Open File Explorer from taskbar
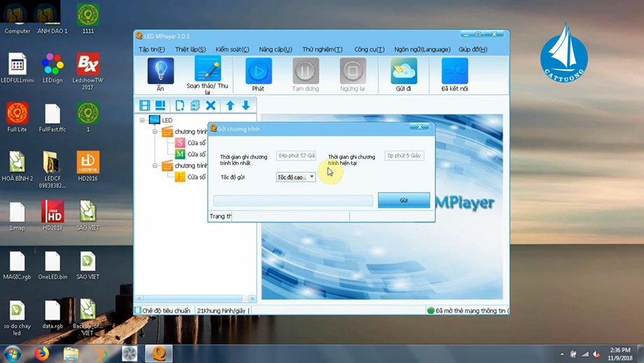644x363 pixels. point(71,354)
